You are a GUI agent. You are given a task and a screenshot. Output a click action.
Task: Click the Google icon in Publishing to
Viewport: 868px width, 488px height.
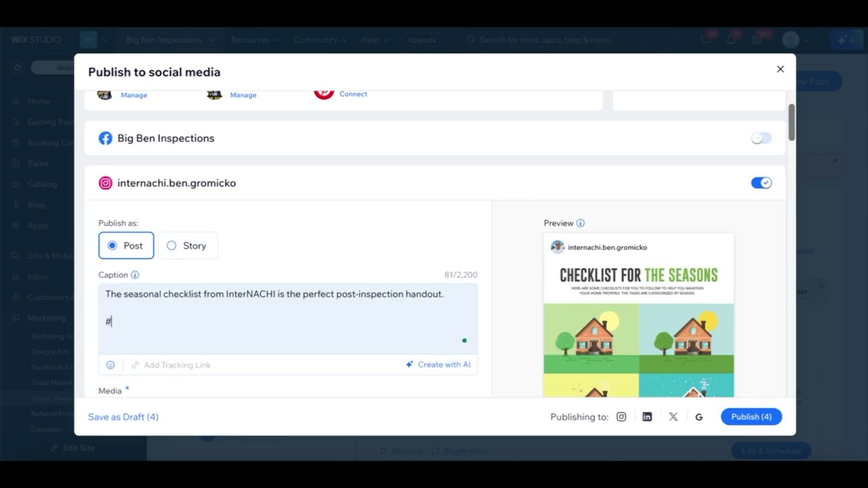(699, 417)
